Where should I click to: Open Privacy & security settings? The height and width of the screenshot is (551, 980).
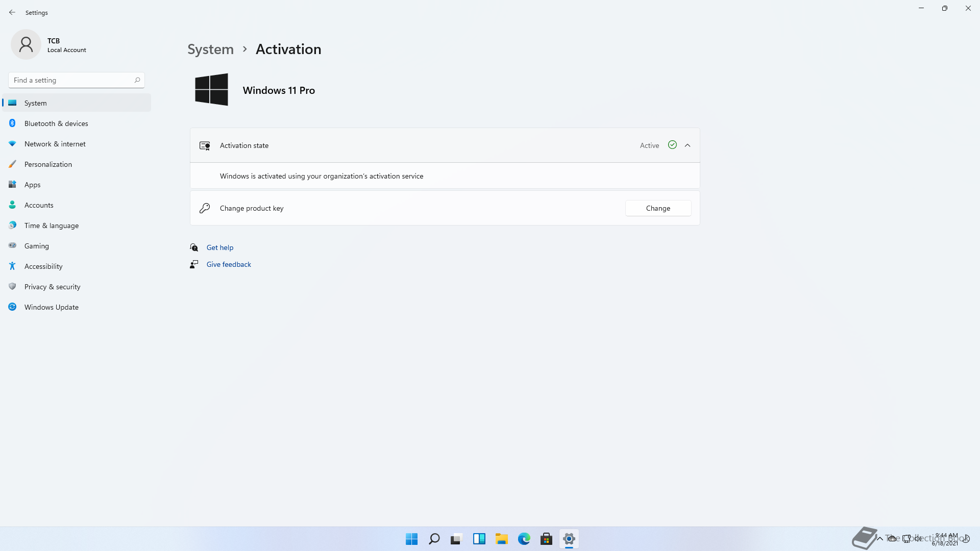77,286
